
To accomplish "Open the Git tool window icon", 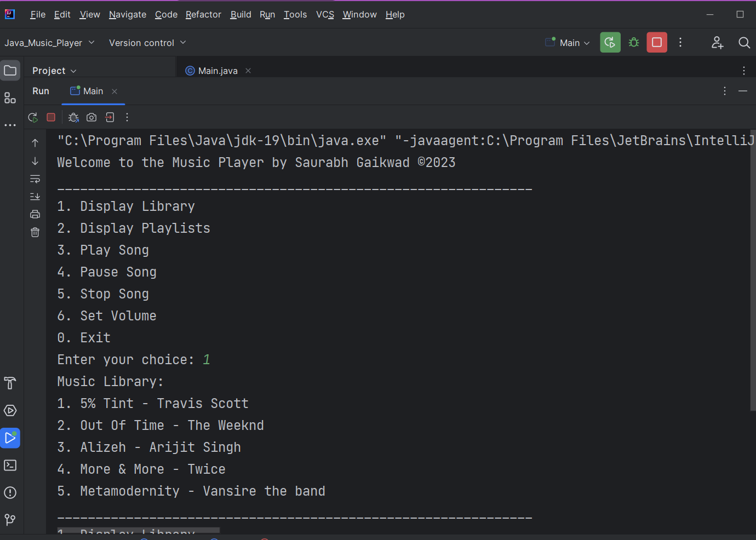I will click(x=10, y=520).
